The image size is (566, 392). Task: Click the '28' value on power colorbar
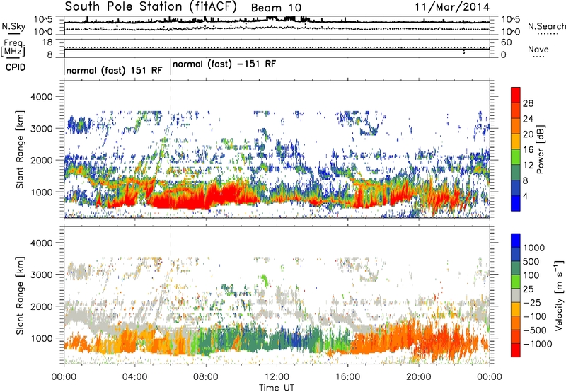click(x=528, y=103)
